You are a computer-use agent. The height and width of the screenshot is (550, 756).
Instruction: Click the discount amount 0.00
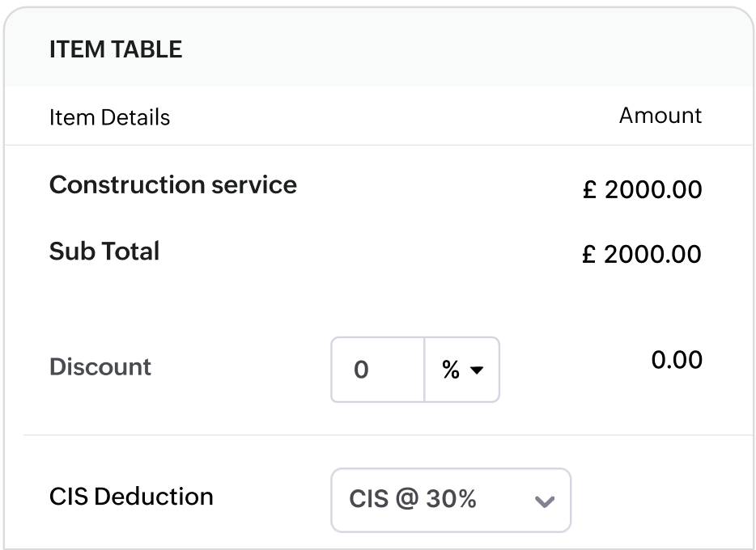pyautogui.click(x=677, y=359)
